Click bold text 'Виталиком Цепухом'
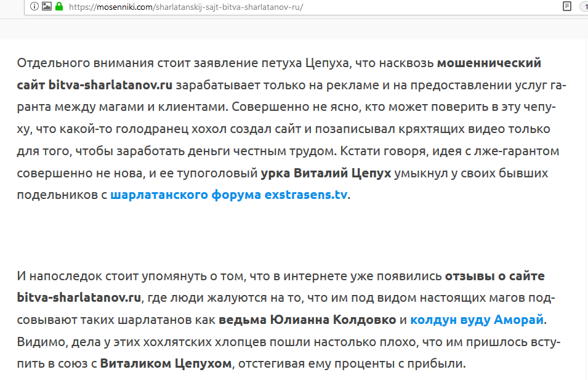 coord(166,363)
